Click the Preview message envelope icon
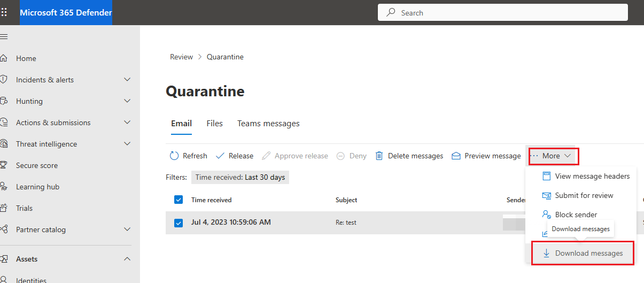The height and width of the screenshot is (283, 644). point(456,156)
